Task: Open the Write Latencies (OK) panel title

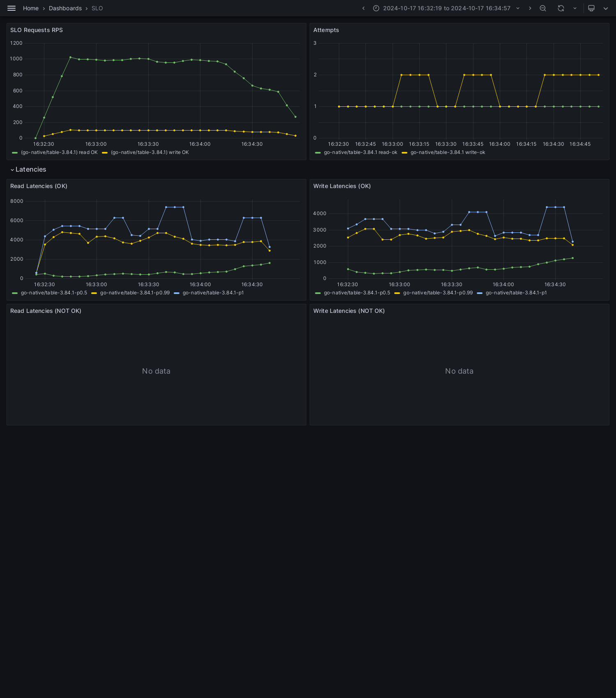Action: point(342,186)
